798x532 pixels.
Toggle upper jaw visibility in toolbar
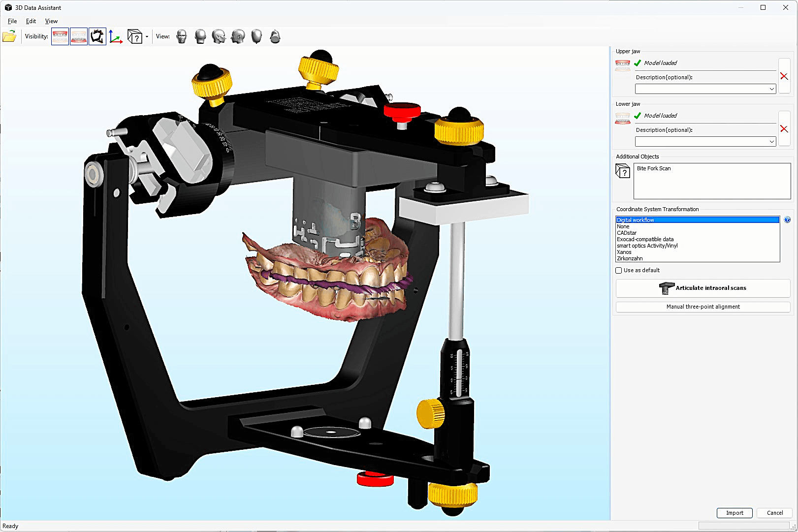60,36
